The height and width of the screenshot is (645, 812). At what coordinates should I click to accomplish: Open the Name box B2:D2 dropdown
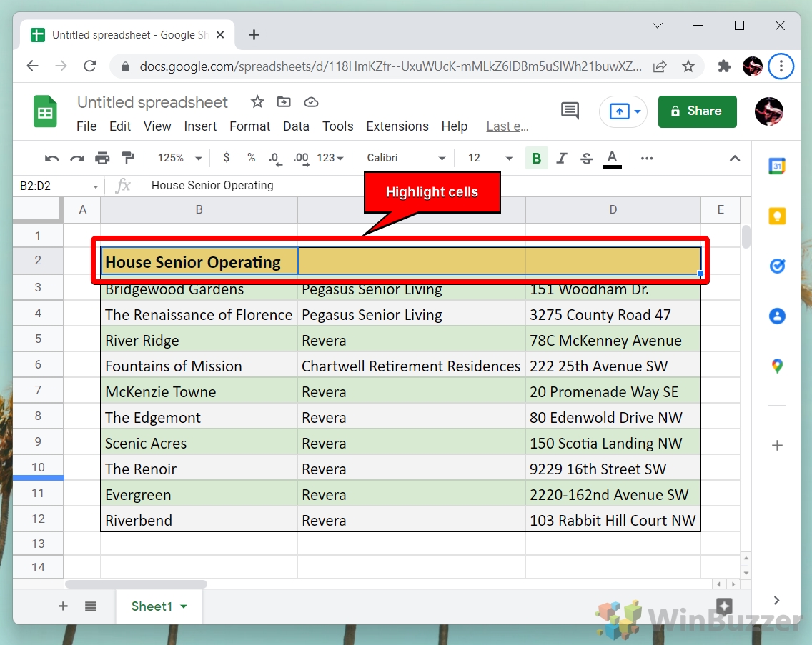tap(95, 186)
